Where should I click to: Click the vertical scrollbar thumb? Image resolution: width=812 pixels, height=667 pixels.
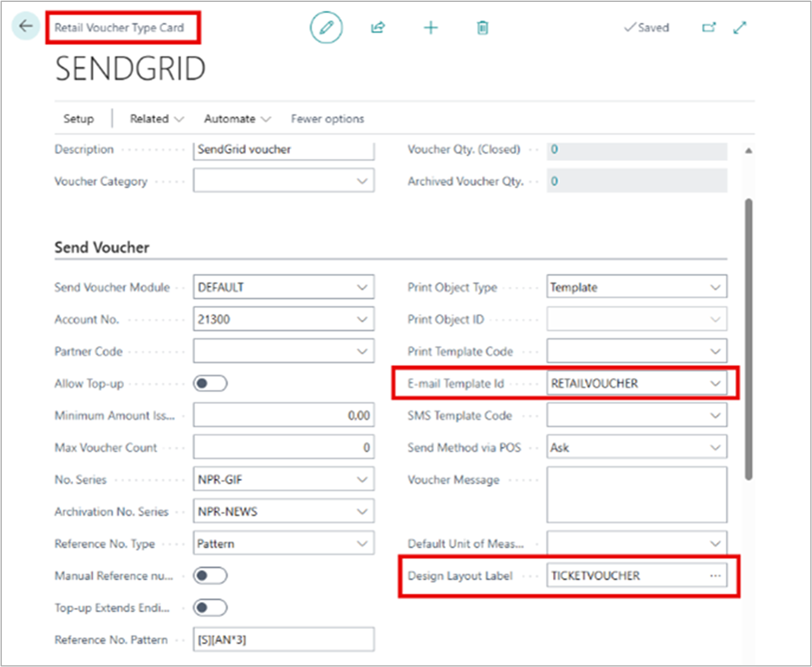[748, 339]
